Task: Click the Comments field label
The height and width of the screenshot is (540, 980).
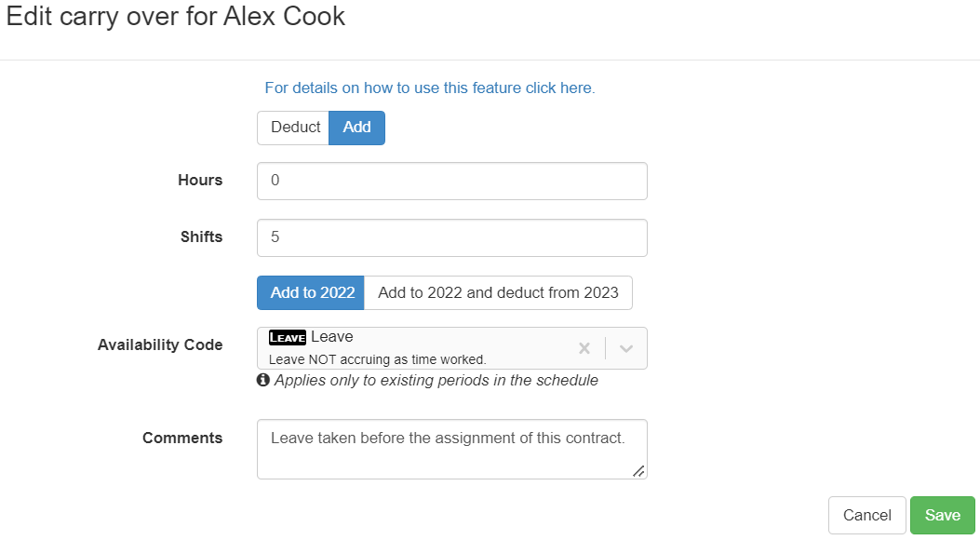Action: [x=182, y=438]
